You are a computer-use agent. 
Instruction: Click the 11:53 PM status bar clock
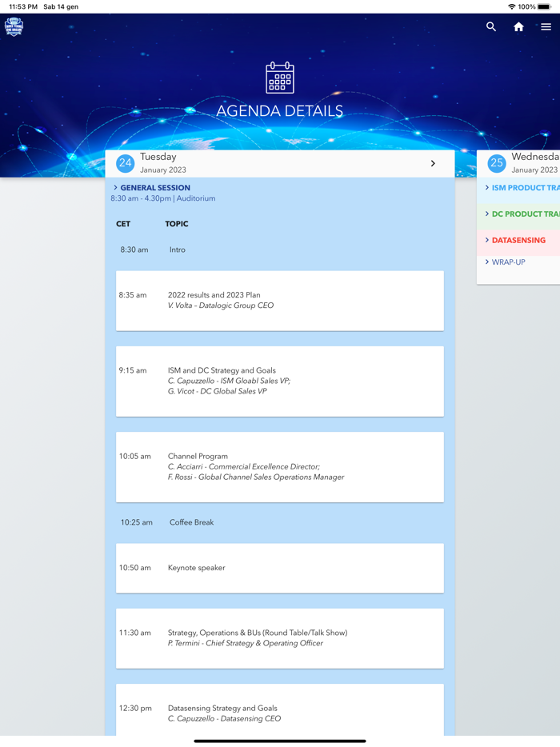23,6
